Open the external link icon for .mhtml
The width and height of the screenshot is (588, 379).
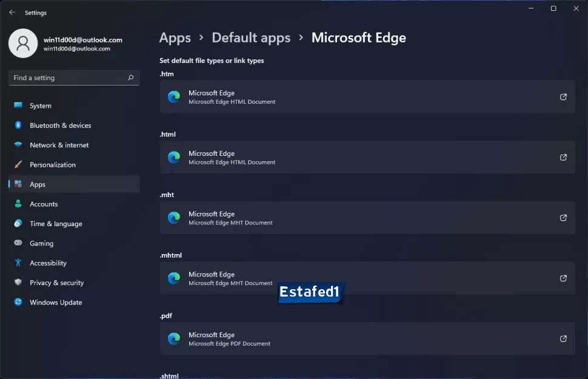pyautogui.click(x=563, y=278)
